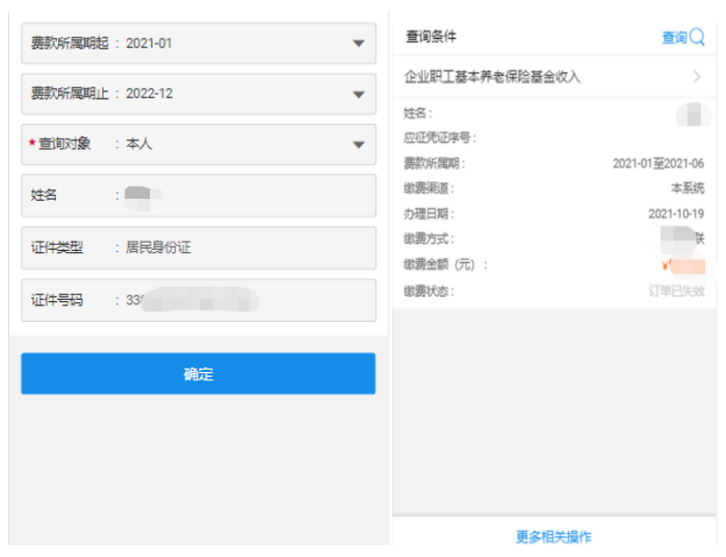
Task: Click the 费款所属期 label in results
Action: point(434,163)
